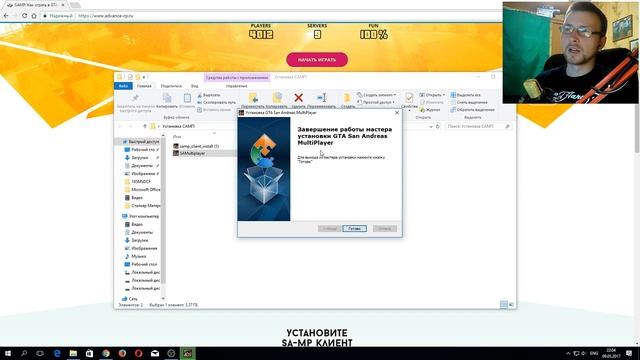The width and height of the screenshot is (640, 360).
Task: Click Explorer's refresh button beside address bar
Action: [438, 127]
